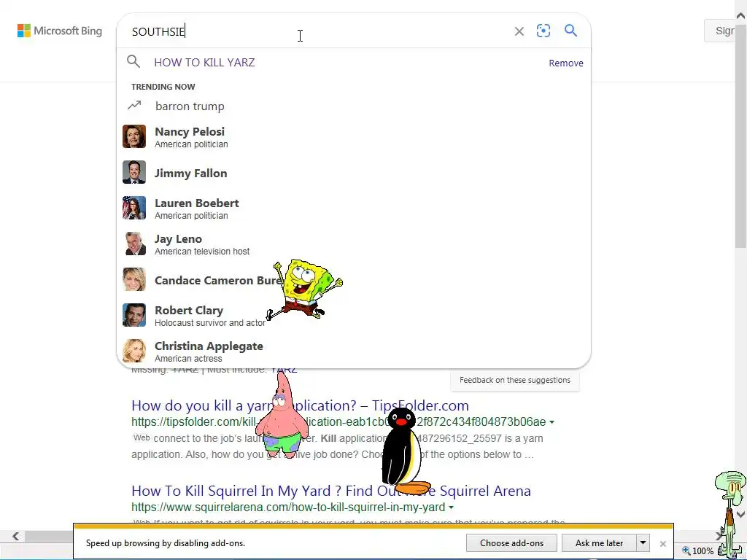Open the Microsoft Bing logo home link

60,31
